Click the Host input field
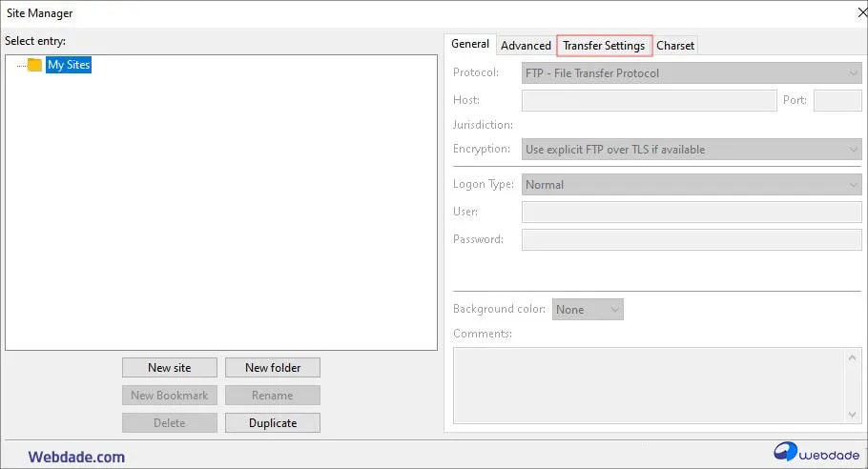Viewport: 868px width, 469px height. 649,101
